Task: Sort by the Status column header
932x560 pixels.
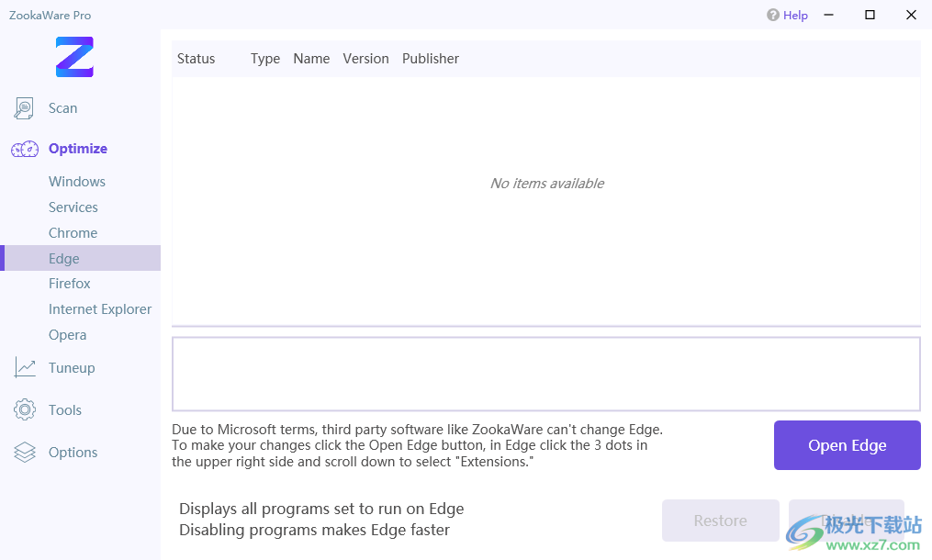Action: point(196,59)
